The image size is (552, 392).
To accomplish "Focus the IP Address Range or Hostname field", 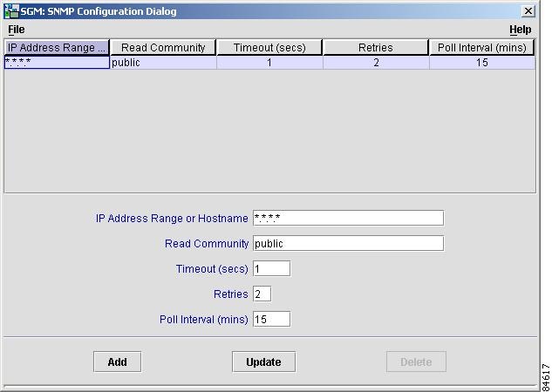I will click(x=348, y=218).
